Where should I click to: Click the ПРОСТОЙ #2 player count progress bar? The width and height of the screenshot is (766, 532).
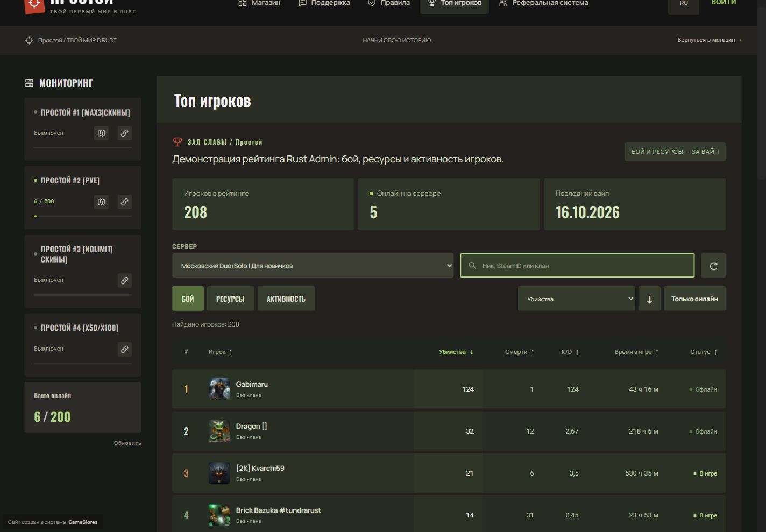83,216
